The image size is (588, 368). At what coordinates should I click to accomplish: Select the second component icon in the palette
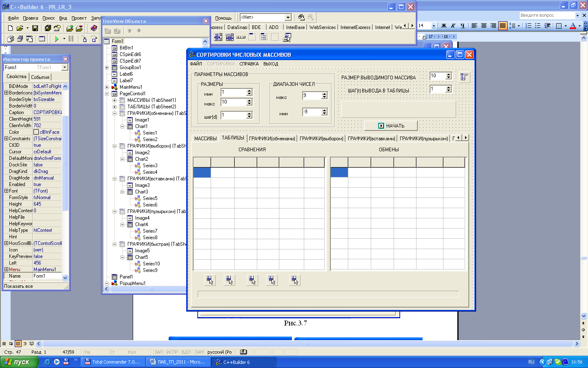[x=229, y=37]
